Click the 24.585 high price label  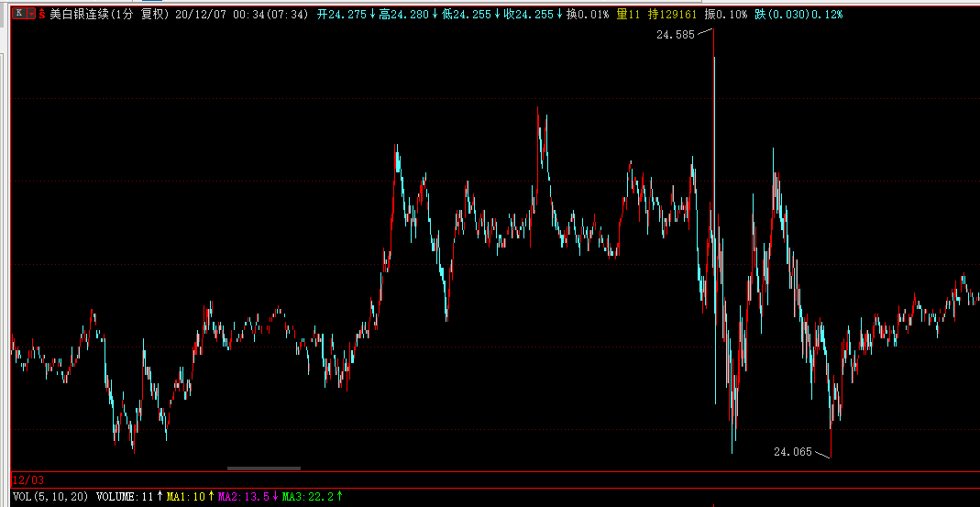675,35
